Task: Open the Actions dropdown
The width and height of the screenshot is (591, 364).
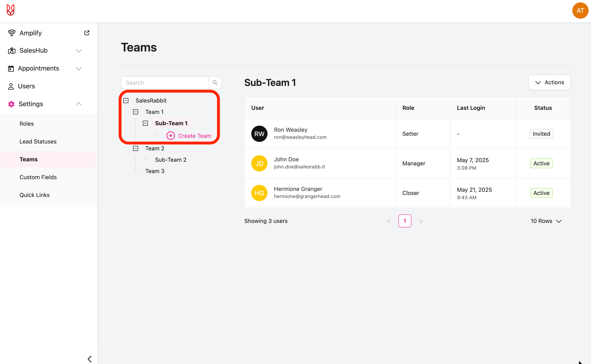Action: [549, 82]
